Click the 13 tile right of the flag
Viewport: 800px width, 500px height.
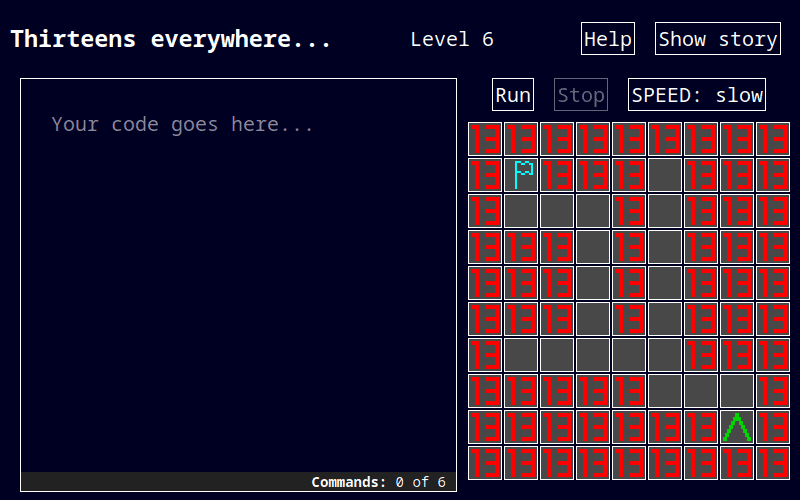coord(557,175)
